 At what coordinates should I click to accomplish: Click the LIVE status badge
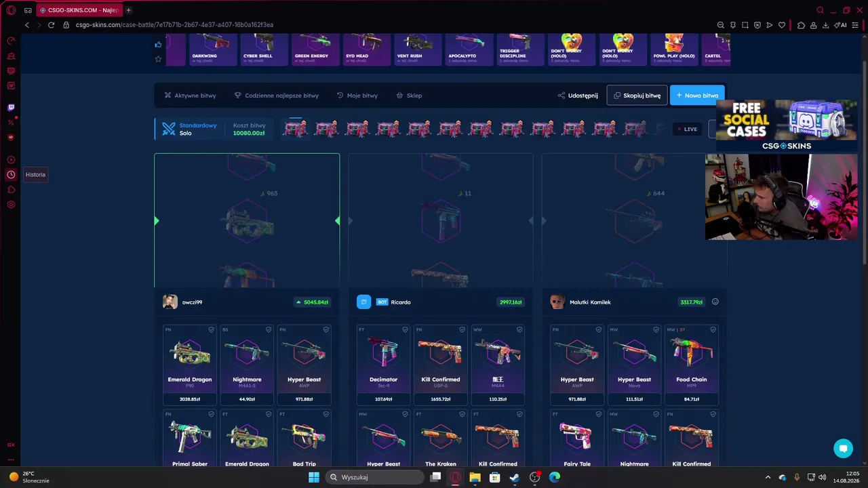(x=687, y=129)
